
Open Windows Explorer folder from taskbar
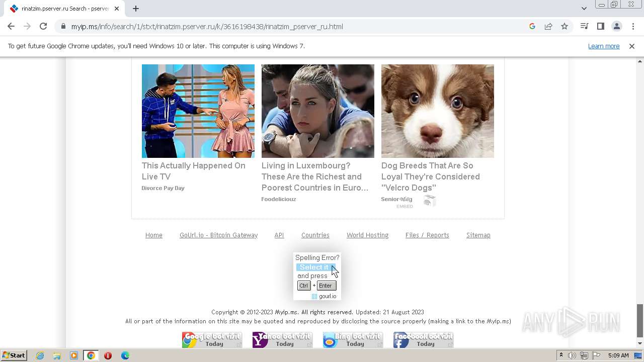[57, 355]
